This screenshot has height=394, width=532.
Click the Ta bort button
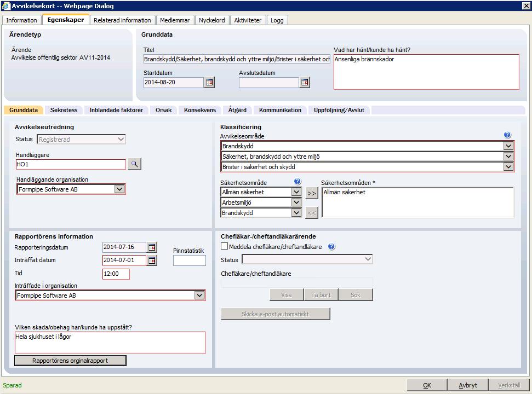pyautogui.click(x=321, y=295)
